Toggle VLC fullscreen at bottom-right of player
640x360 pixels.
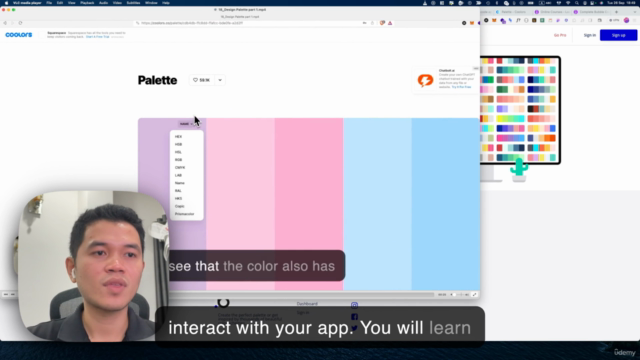click(474, 295)
